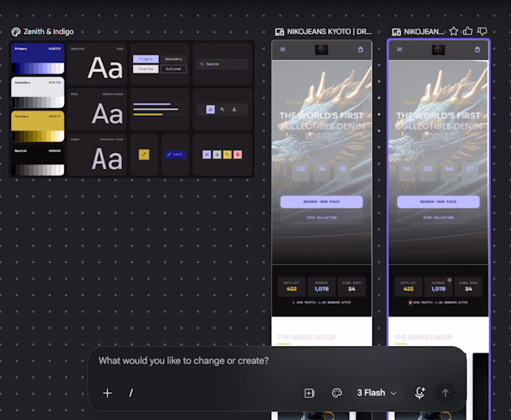Click View Collection in the left screen
Viewport: 511px width, 420px height.
point(321,217)
